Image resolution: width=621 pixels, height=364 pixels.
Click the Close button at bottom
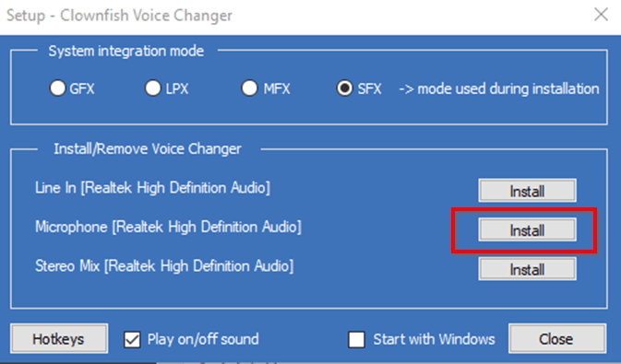click(556, 339)
